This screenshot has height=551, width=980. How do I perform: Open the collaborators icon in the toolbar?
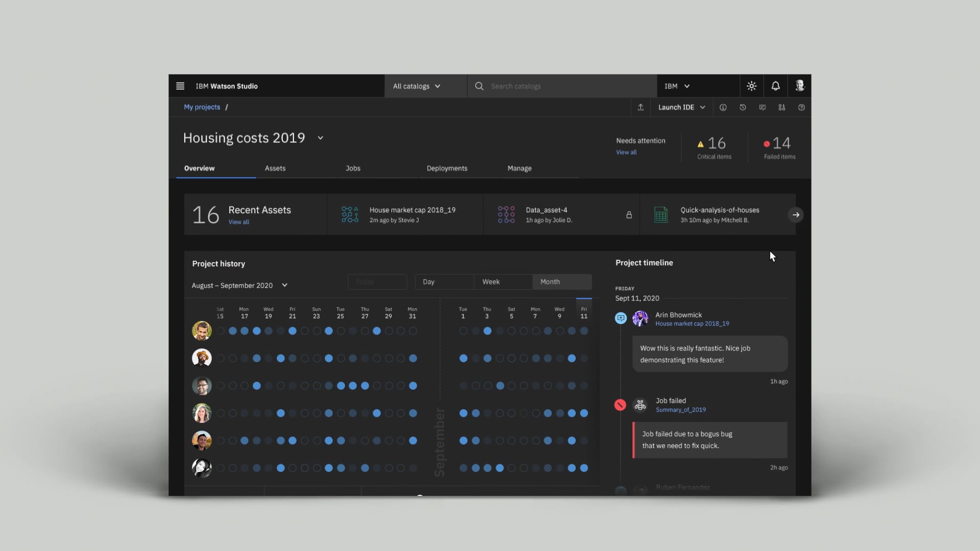point(781,107)
